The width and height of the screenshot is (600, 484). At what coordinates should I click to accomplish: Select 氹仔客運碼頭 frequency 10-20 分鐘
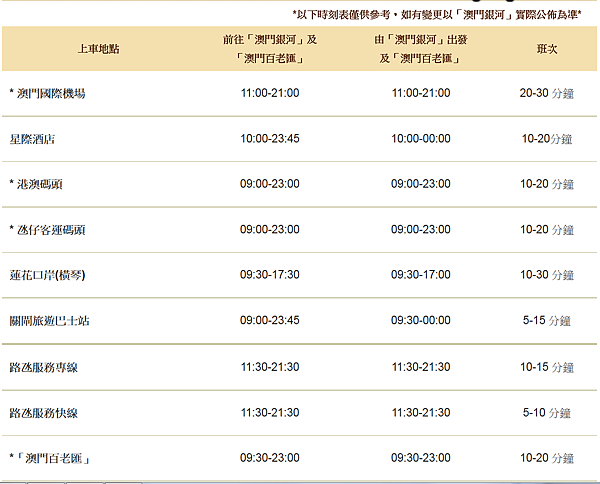point(547,230)
